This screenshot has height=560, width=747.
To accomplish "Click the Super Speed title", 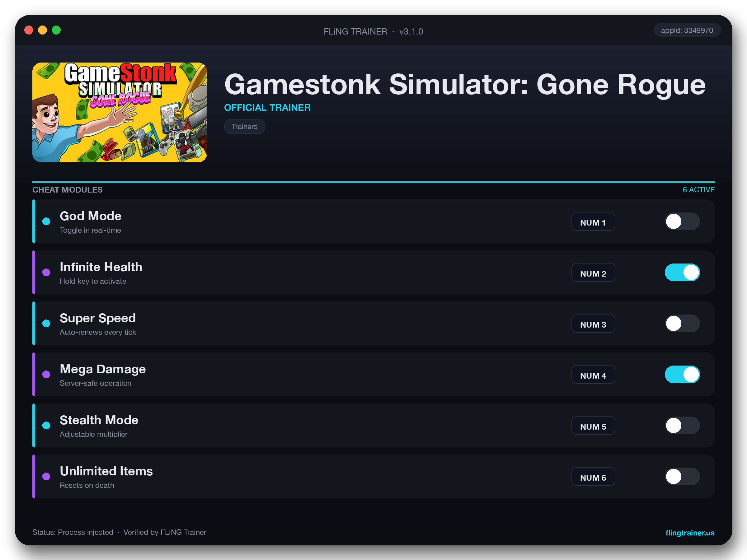I will [x=98, y=318].
